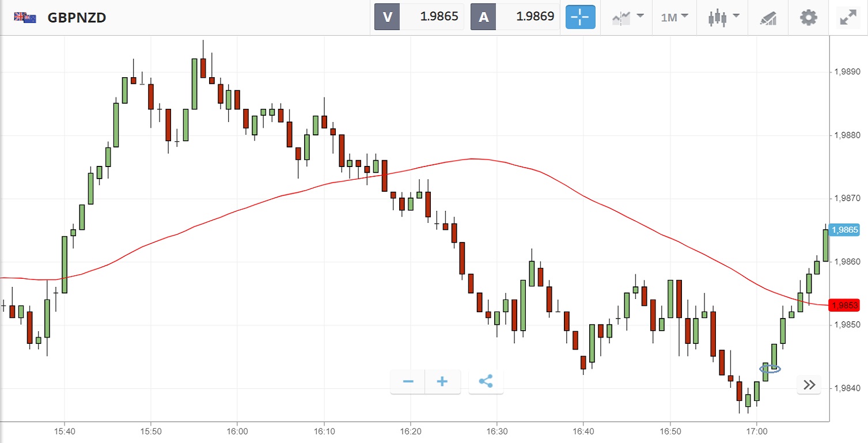This screenshot has width=868, height=443.
Task: Zoom out the chart with minus
Action: click(x=408, y=382)
